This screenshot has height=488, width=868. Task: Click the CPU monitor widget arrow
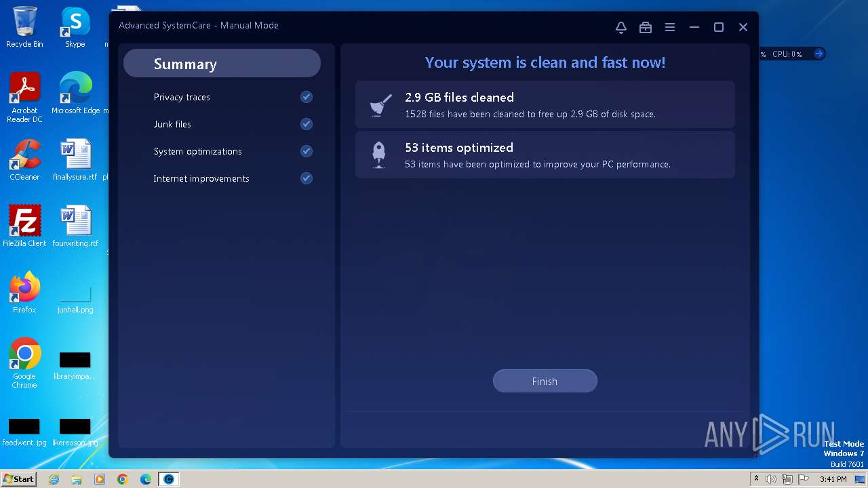click(818, 54)
